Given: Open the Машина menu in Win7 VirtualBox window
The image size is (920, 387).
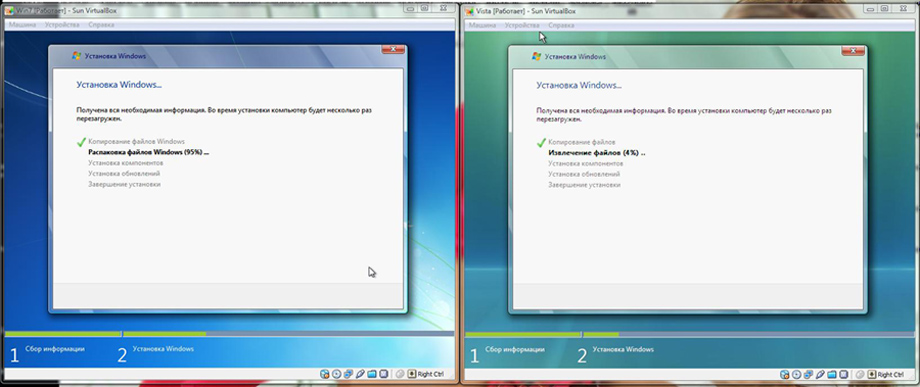Looking at the screenshot, I should pos(22,25).
